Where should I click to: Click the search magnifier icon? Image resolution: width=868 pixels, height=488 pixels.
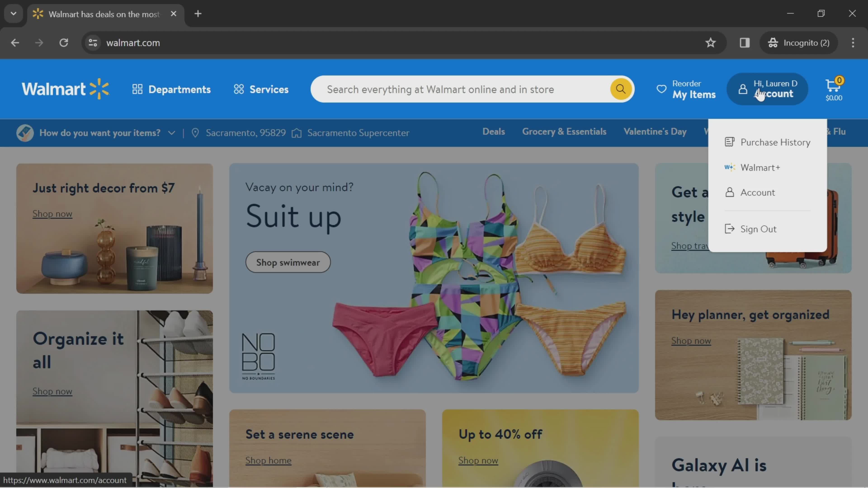point(620,89)
